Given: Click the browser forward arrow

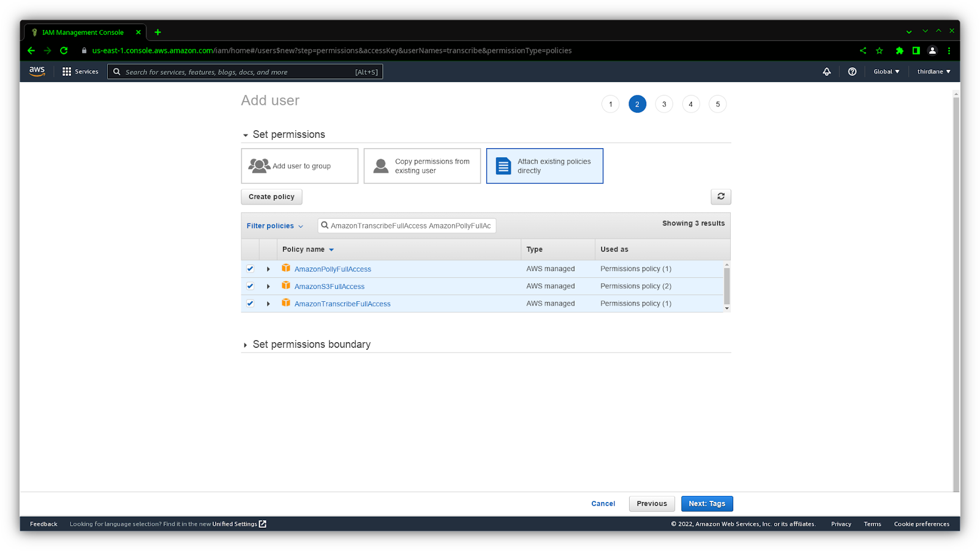Looking at the screenshot, I should 47,51.
